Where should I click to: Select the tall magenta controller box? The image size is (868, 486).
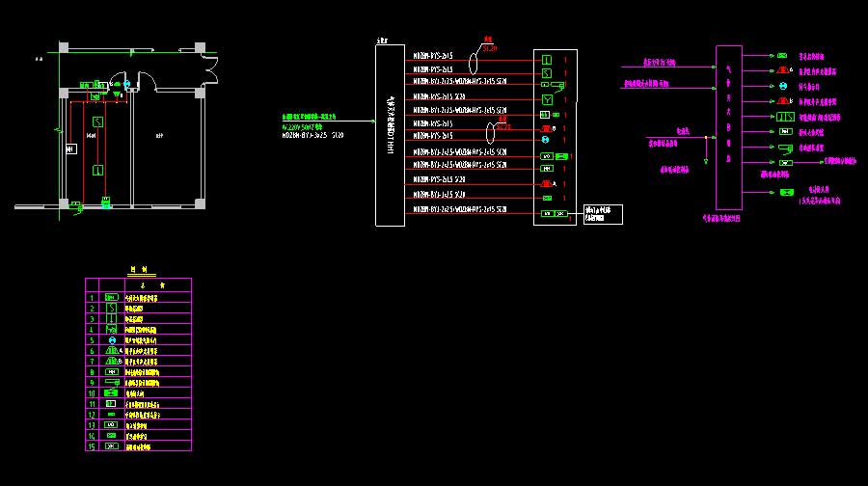(x=728, y=128)
